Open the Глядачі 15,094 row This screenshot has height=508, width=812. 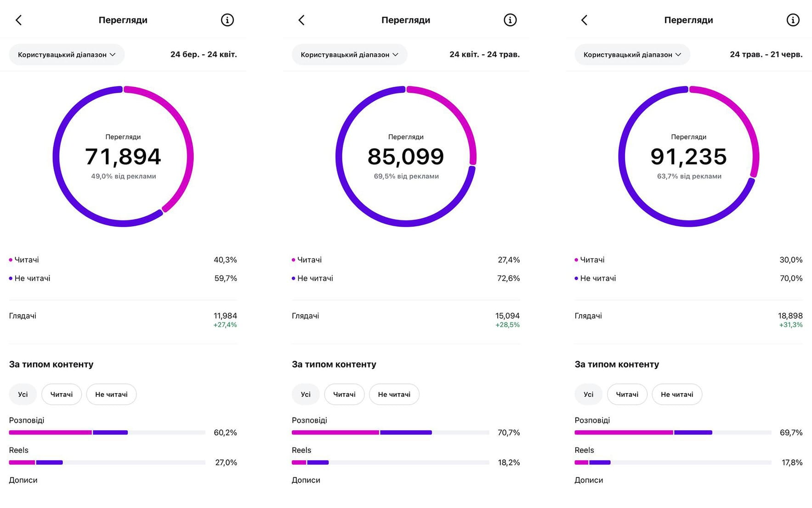[x=406, y=320]
